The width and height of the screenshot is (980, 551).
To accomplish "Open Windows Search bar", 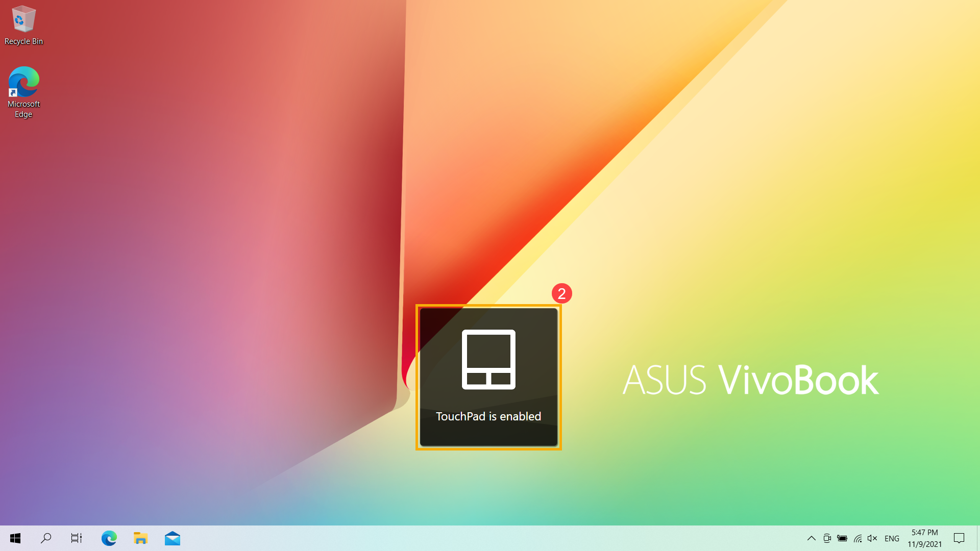I will (45, 538).
